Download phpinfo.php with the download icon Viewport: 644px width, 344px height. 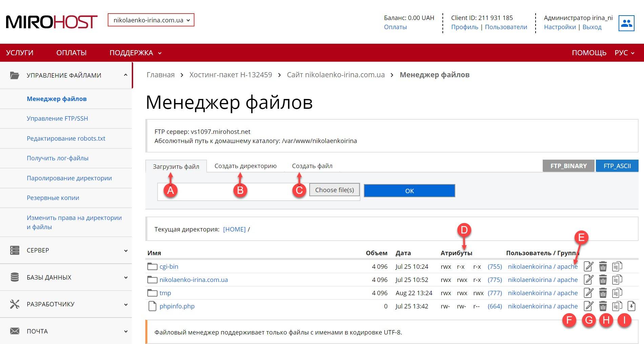(631, 306)
